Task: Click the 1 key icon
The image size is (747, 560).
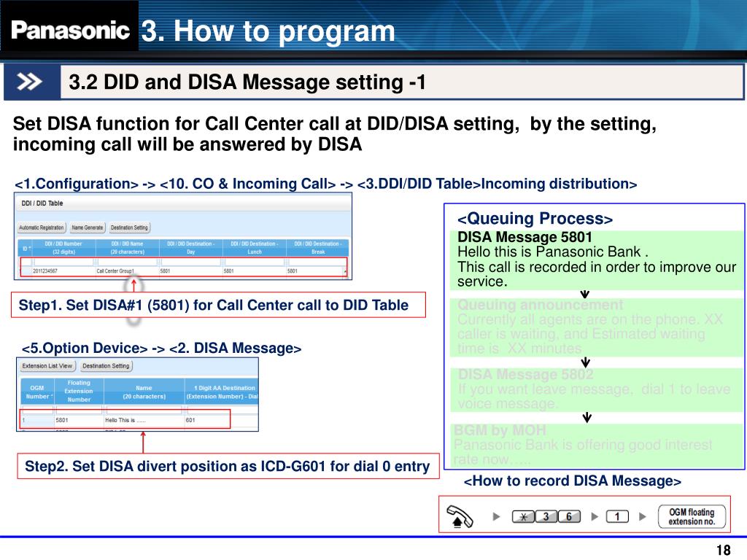Action: coord(617,517)
